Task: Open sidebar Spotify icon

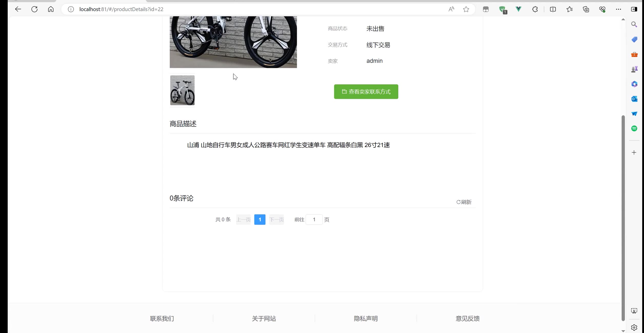Action: click(x=634, y=129)
